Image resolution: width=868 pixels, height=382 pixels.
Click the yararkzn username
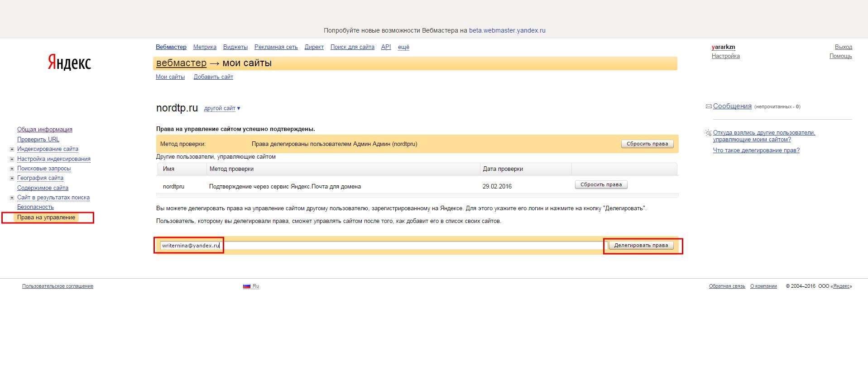coord(724,47)
